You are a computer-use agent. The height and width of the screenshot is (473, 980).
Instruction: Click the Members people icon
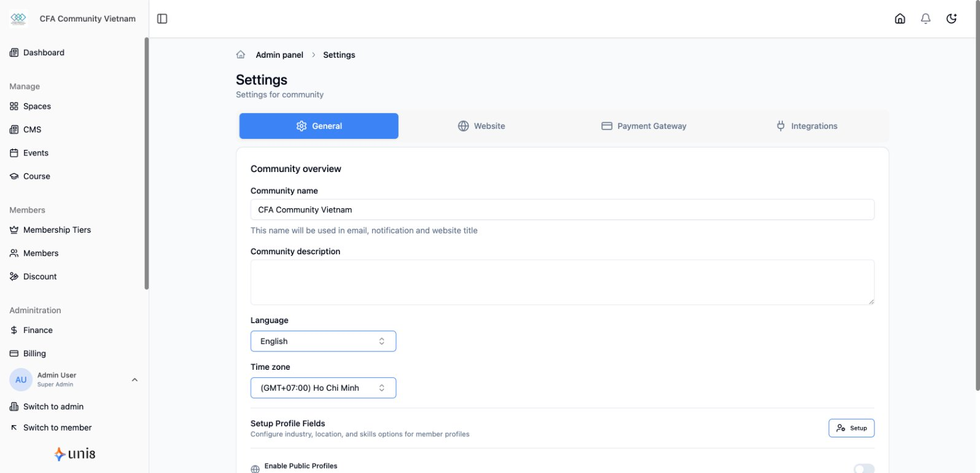coord(14,253)
